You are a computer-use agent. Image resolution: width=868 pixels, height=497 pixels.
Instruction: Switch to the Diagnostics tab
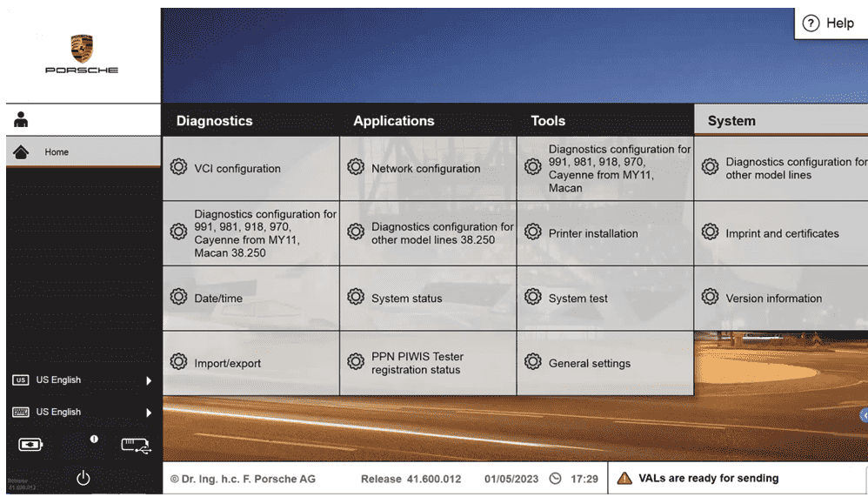point(250,121)
